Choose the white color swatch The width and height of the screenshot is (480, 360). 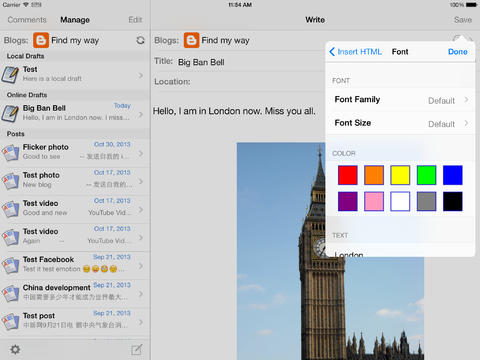point(400,201)
